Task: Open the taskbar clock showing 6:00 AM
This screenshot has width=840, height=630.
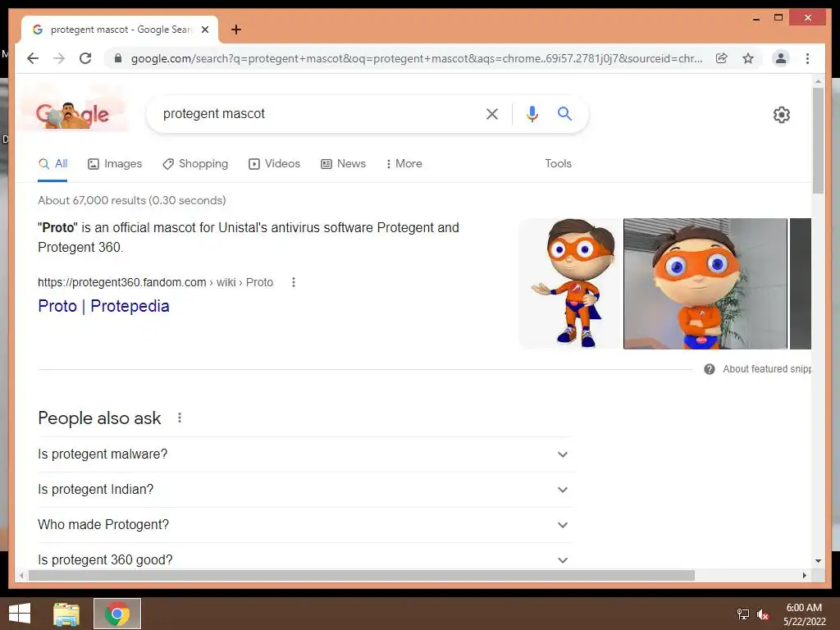Action: (804, 614)
